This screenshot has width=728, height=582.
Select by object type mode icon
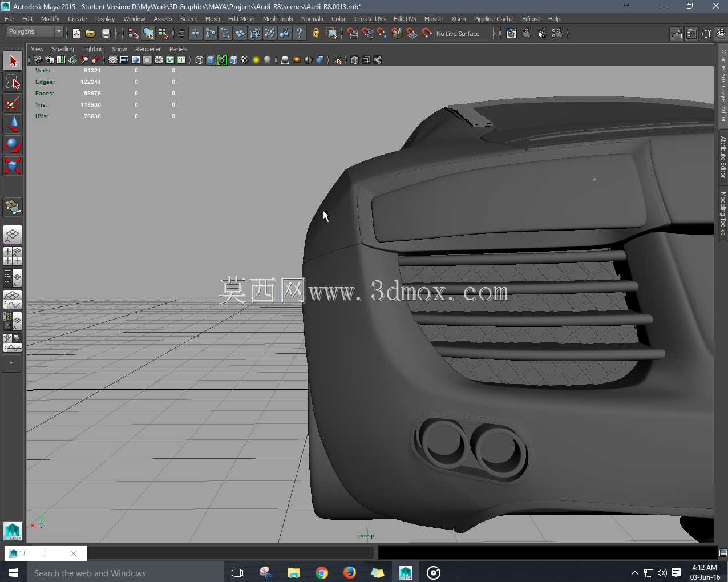(148, 34)
